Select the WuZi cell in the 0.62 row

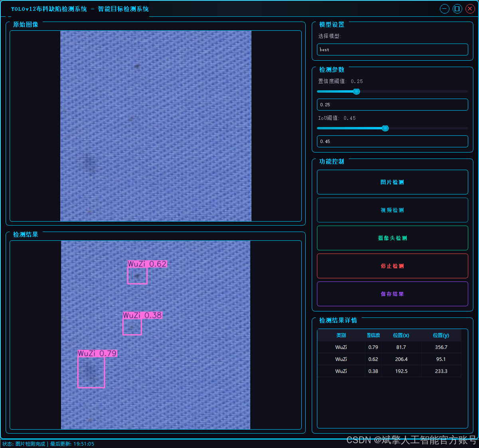point(341,359)
